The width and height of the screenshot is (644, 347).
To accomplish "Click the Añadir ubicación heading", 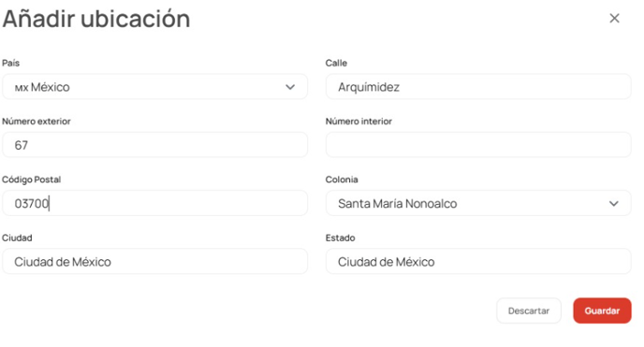I will 96,19.
